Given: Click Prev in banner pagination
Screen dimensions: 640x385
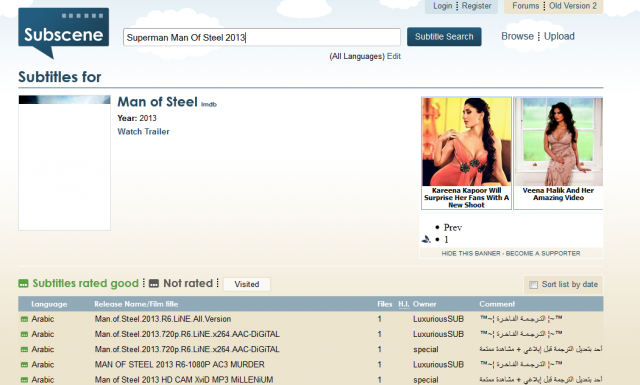Looking at the screenshot, I should (x=453, y=227).
